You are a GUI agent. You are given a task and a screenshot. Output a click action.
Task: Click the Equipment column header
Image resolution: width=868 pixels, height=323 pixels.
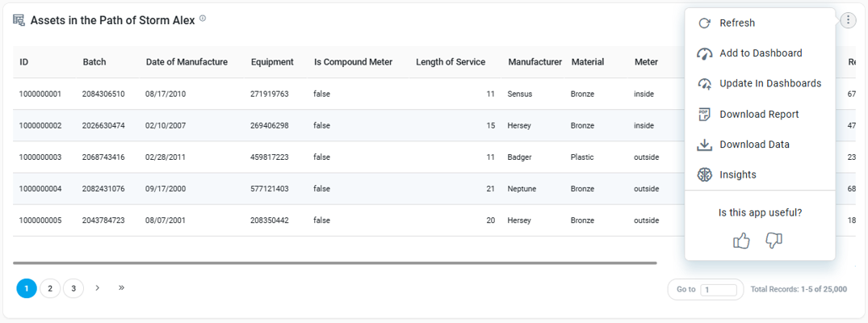coord(272,62)
